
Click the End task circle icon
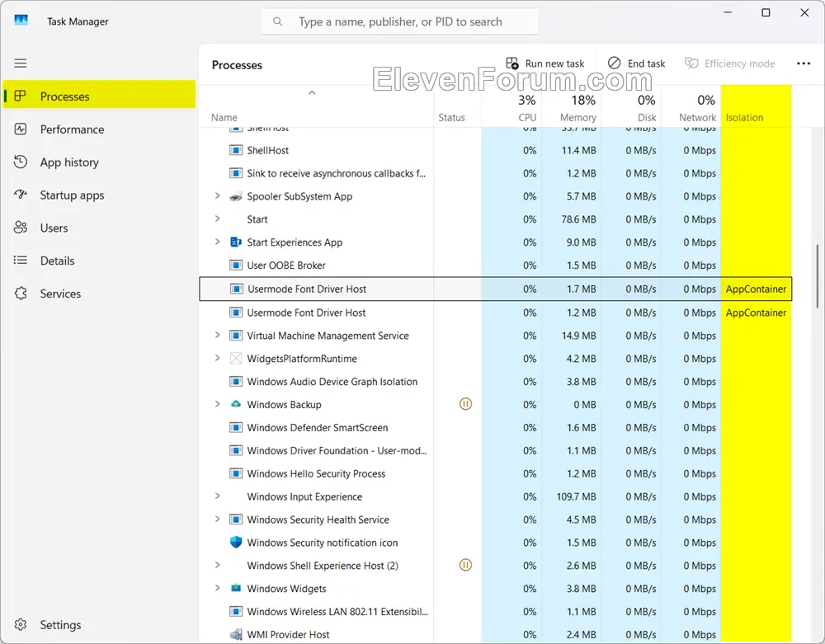click(614, 63)
